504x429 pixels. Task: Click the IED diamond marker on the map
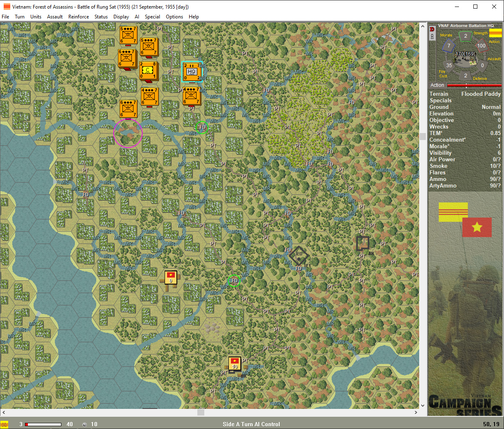[299, 256]
